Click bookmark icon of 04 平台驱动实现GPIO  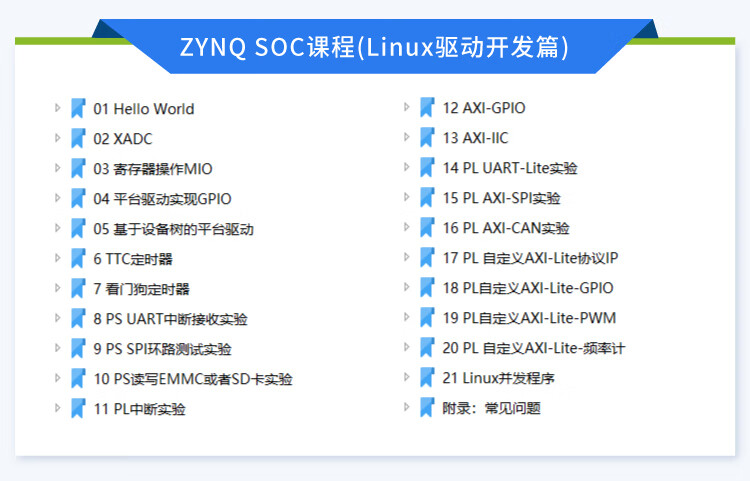78,198
